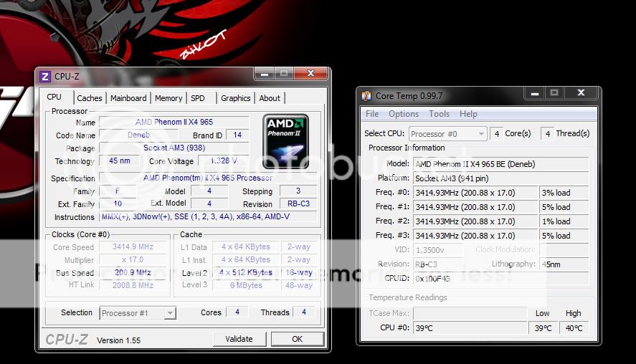
Task: Click the VID value 1.3500v
Action: click(437, 250)
